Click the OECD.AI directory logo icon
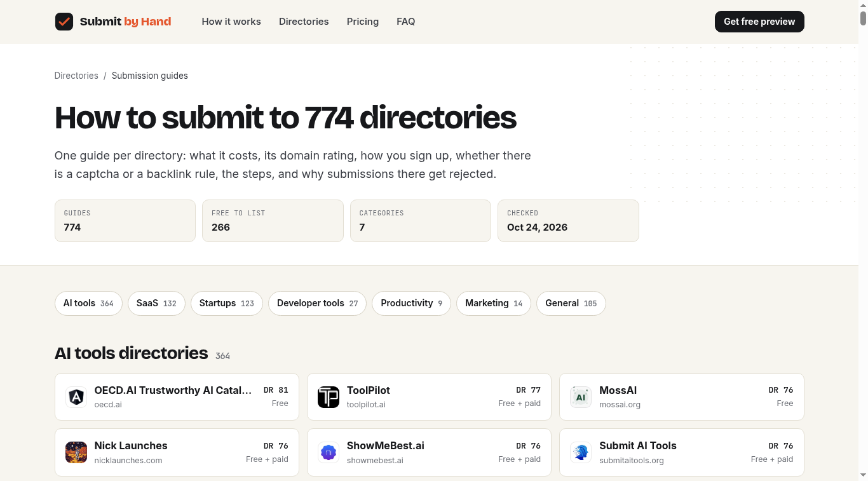 tap(76, 397)
